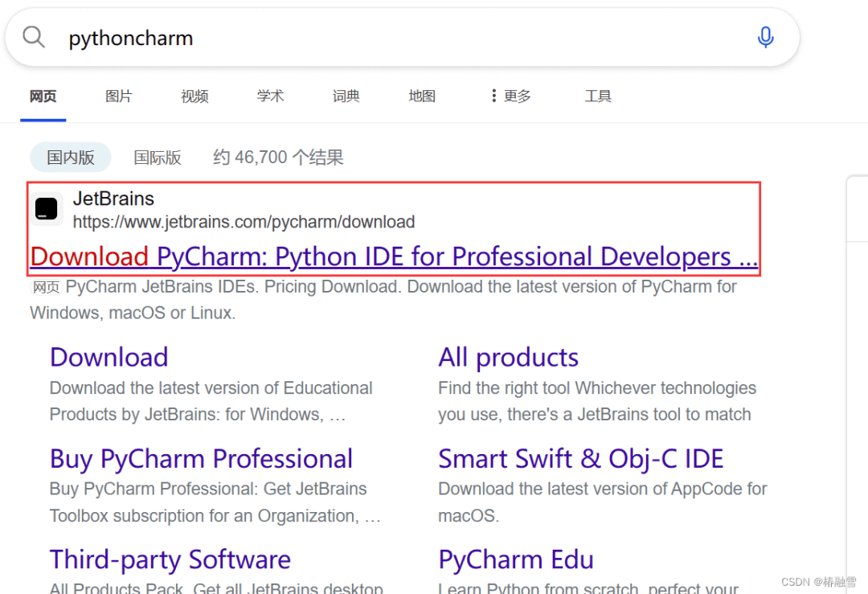868x594 pixels.
Task: Open the three-dot 更多 menu
Action: coord(511,96)
